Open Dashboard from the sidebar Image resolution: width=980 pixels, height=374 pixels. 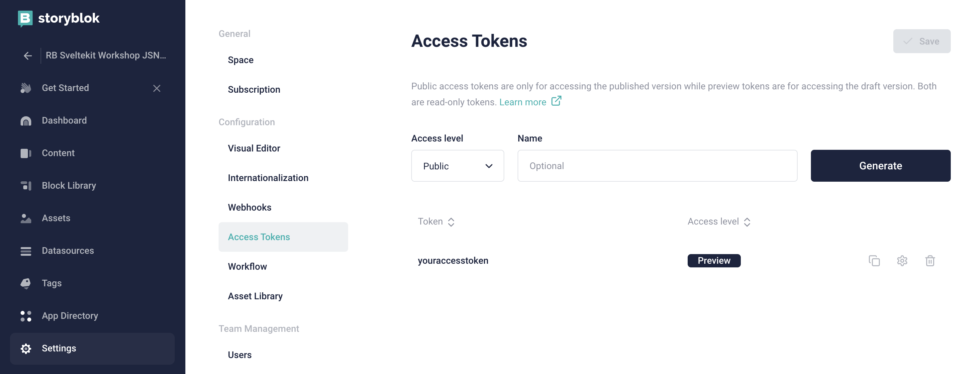tap(64, 120)
